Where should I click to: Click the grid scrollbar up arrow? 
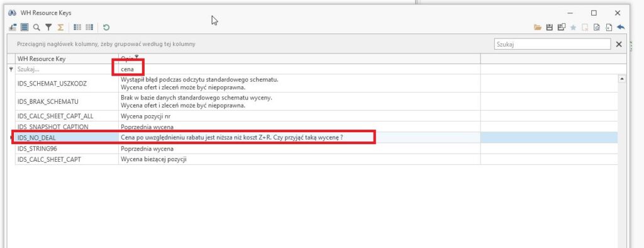coord(622,78)
